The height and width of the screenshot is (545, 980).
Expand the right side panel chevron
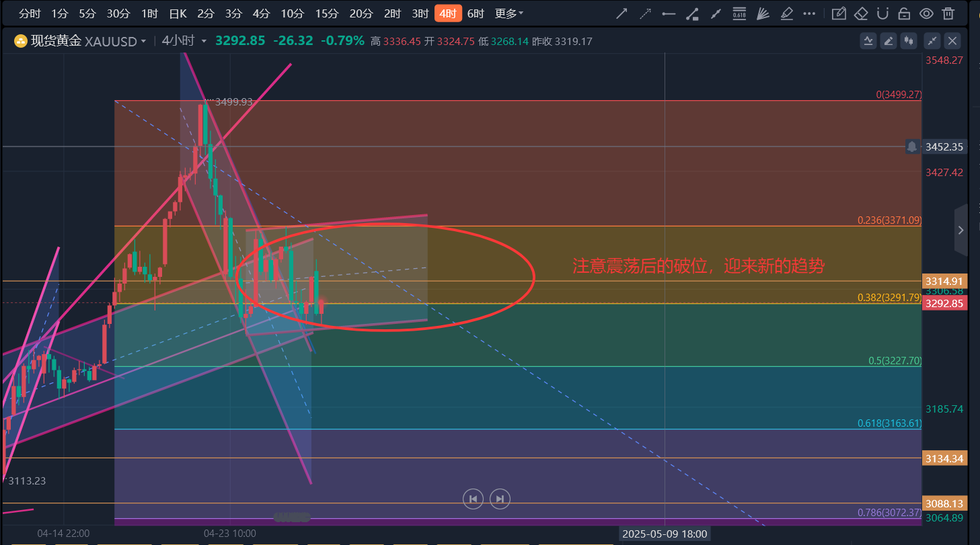point(961,230)
